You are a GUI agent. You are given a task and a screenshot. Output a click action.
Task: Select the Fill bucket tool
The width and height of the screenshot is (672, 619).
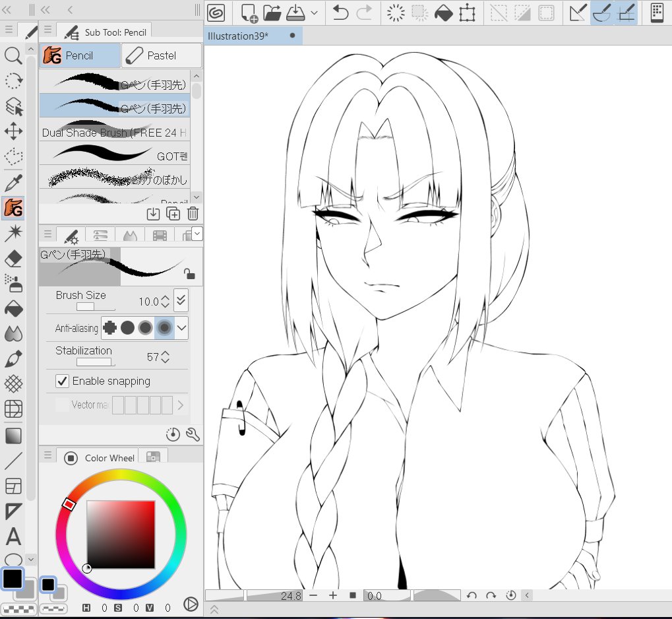pos(13,309)
